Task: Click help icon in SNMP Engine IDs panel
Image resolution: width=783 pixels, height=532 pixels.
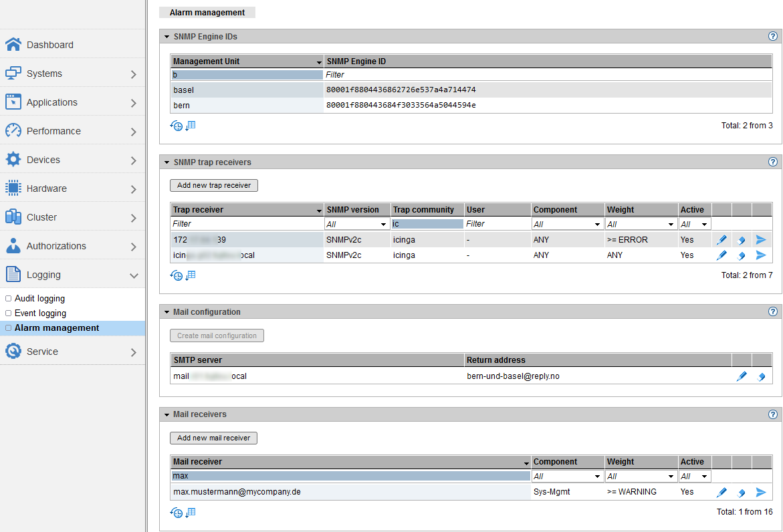Action: coord(773,37)
